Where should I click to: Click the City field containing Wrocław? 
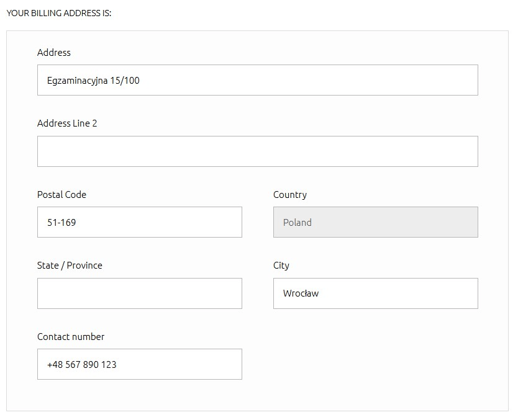tap(376, 293)
